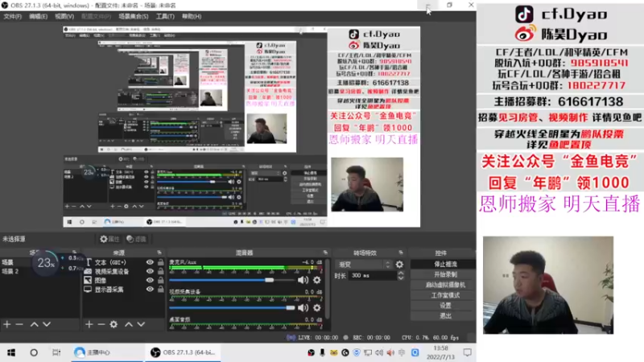The width and height of the screenshot is (644, 362).
Task: Remove selected scene with minus icon
Action: (19, 325)
